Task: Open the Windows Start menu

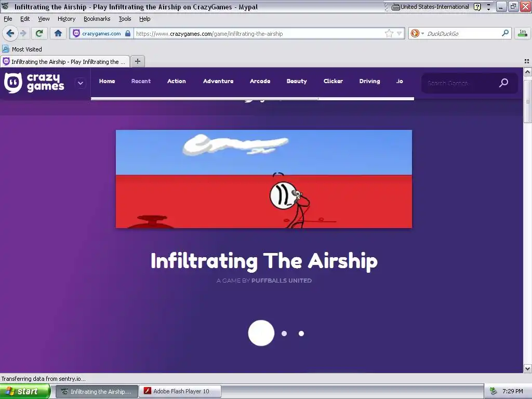Action: pos(25,391)
